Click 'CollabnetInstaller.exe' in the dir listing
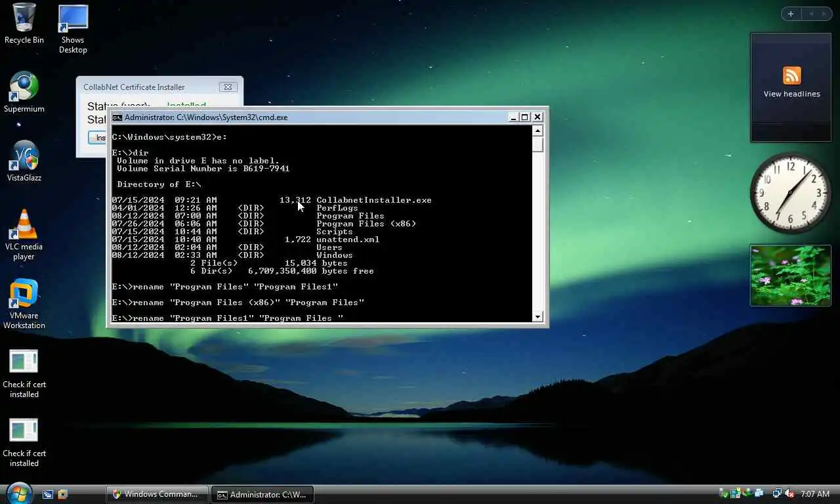 (x=374, y=200)
